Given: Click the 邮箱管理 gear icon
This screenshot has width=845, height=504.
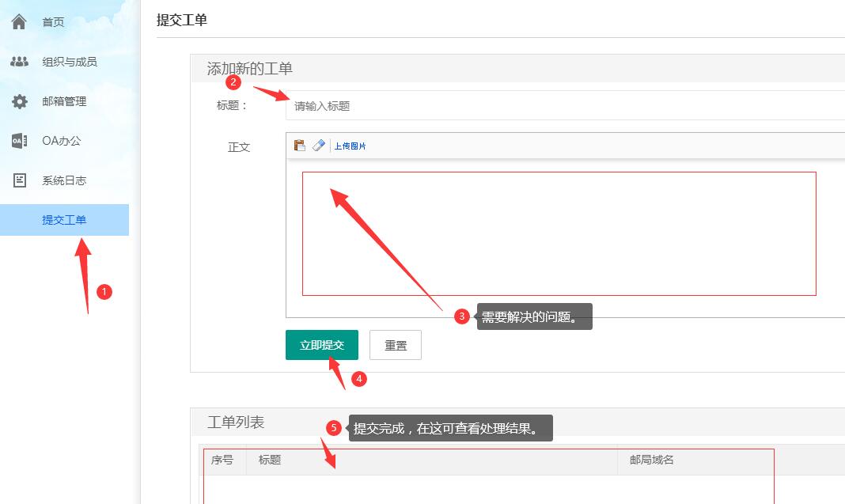Looking at the screenshot, I should [x=19, y=101].
